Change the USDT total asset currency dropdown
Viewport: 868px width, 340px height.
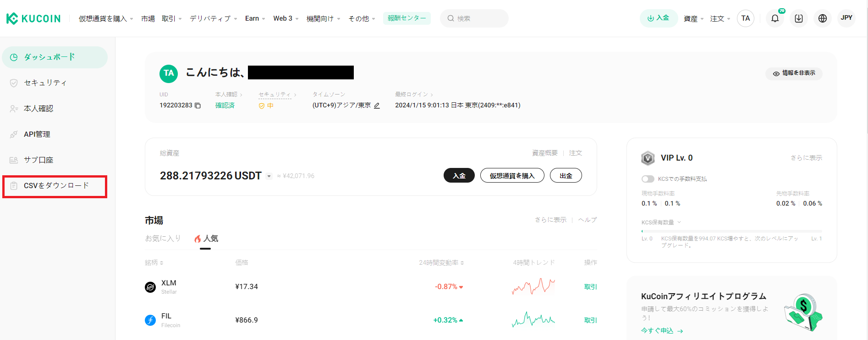point(269,176)
